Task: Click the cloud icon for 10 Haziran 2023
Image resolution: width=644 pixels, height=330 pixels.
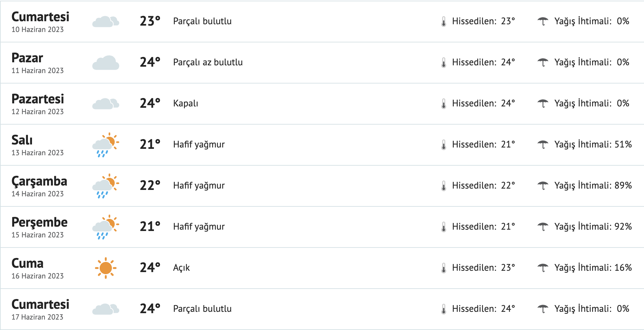Action: (105, 22)
